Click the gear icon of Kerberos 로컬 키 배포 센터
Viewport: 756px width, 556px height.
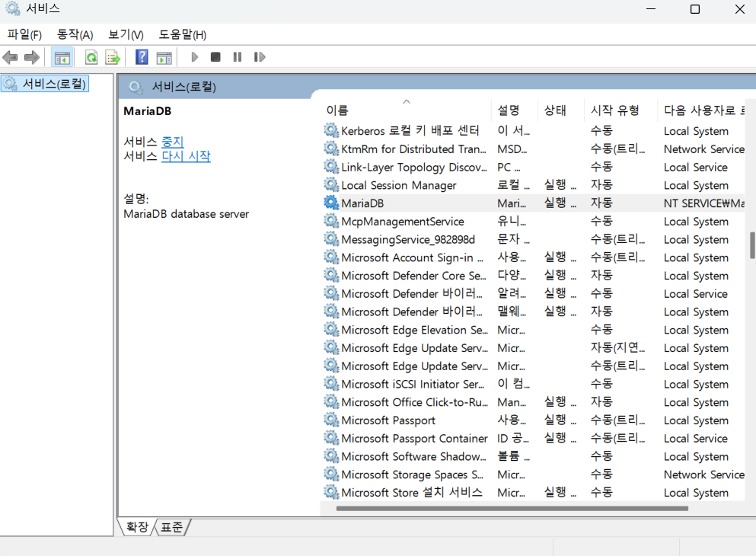pos(331,130)
